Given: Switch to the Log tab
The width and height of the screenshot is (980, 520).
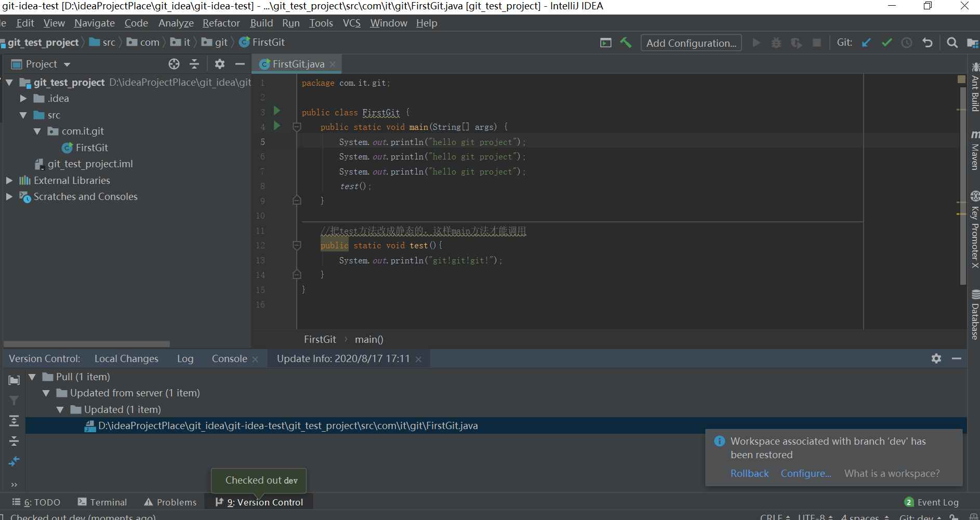Looking at the screenshot, I should tap(185, 358).
